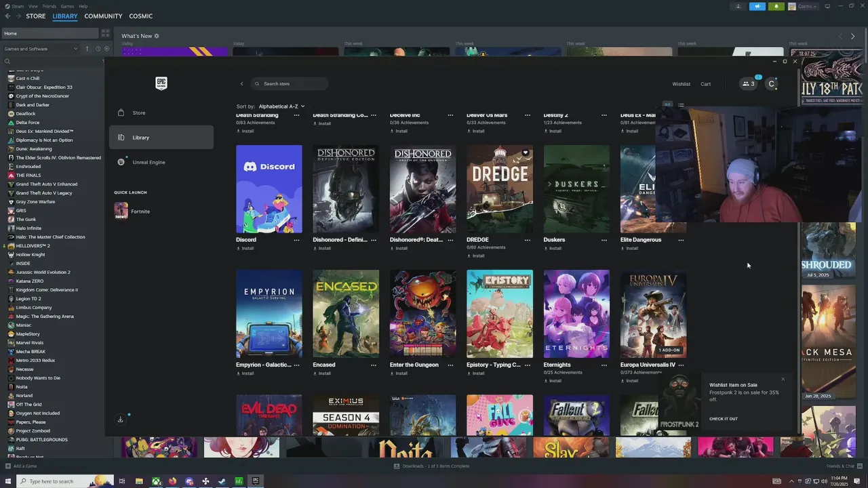Open Steam Downloads status bar
The image size is (868, 488).
pos(431,466)
